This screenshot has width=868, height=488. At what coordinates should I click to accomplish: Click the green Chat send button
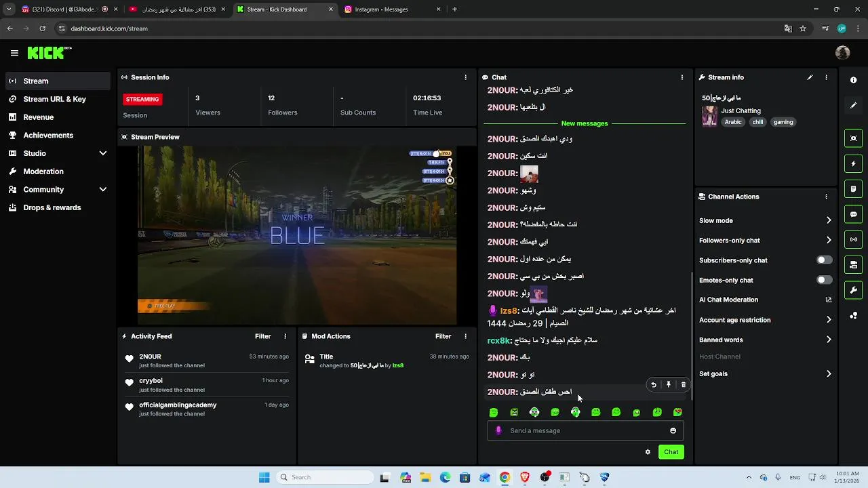(x=671, y=452)
